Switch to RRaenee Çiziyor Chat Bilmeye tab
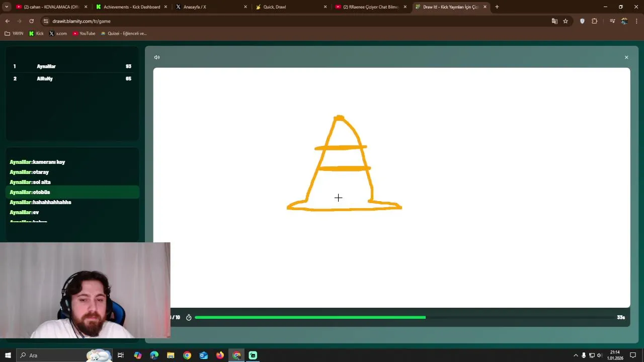 371,7
